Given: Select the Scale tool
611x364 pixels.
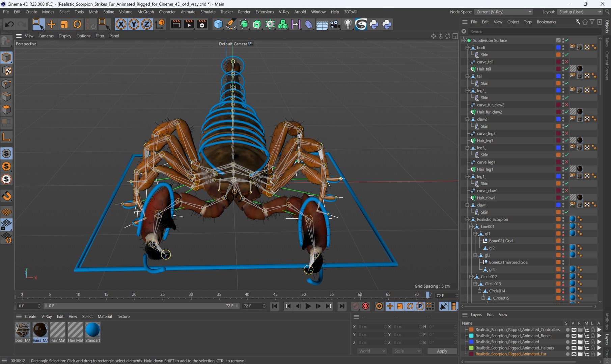Looking at the screenshot, I should tap(64, 24).
